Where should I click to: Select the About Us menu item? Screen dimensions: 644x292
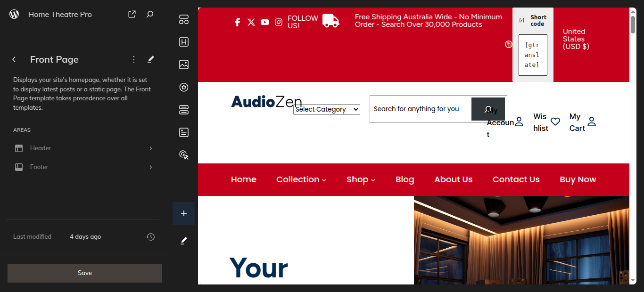(x=454, y=179)
